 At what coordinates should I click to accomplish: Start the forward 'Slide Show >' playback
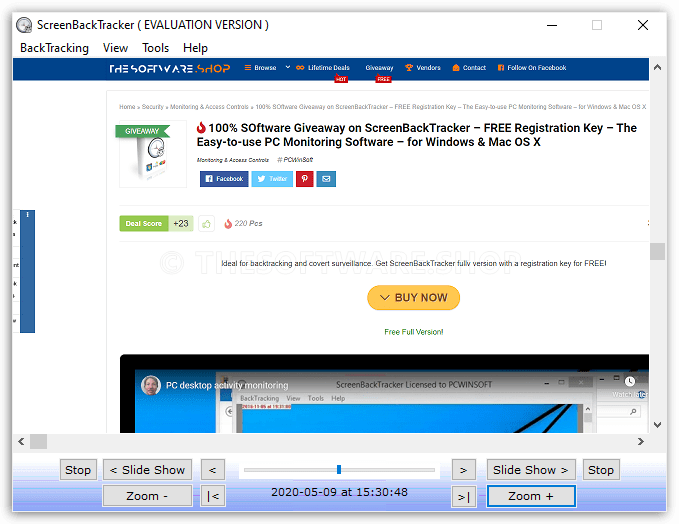530,470
